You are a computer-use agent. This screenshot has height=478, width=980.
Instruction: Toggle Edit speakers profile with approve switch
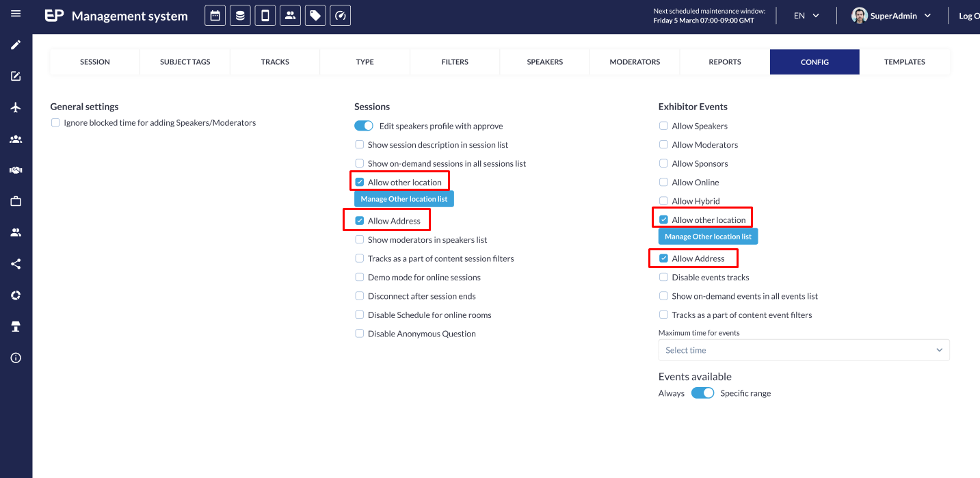[364, 126]
